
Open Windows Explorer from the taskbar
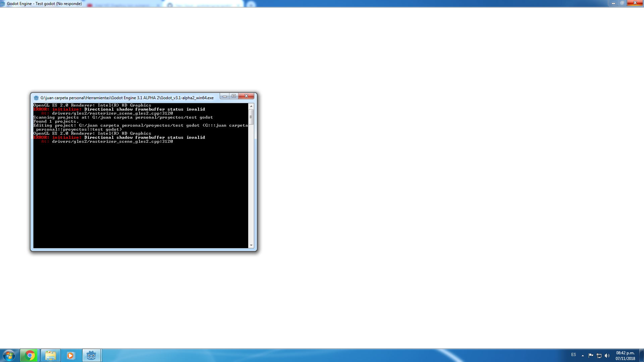(x=51, y=355)
